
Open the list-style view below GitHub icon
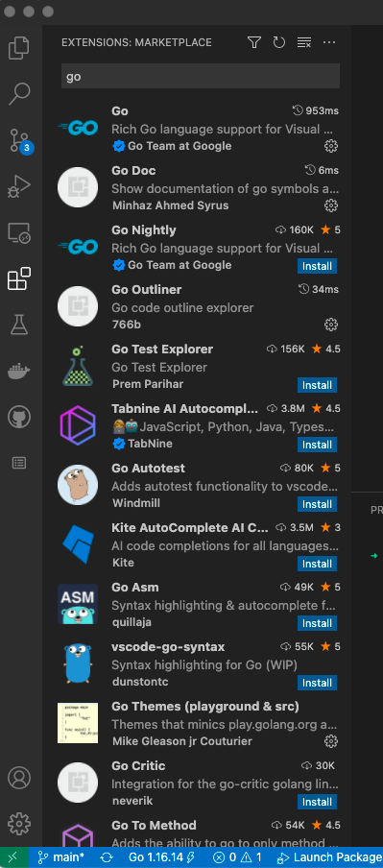tap(19, 463)
